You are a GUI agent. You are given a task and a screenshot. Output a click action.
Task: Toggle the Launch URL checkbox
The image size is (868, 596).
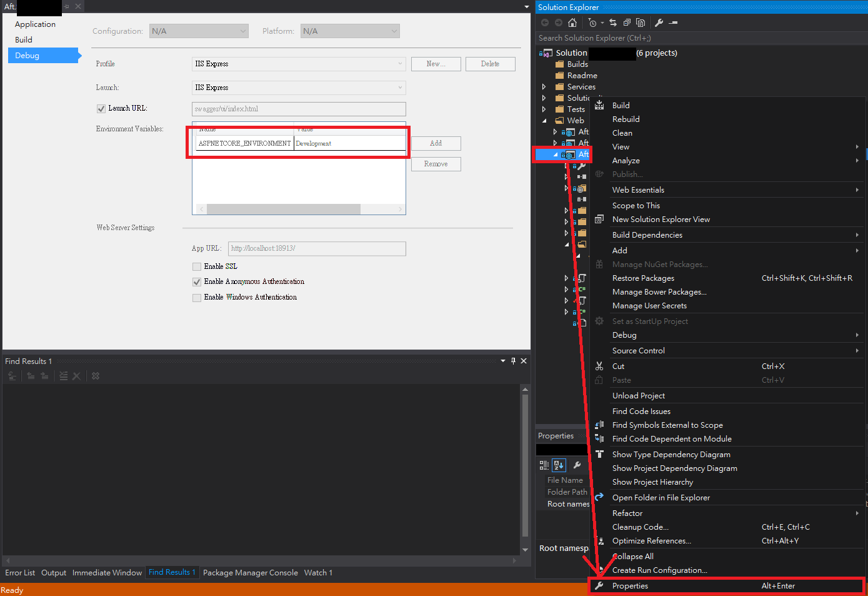point(101,109)
